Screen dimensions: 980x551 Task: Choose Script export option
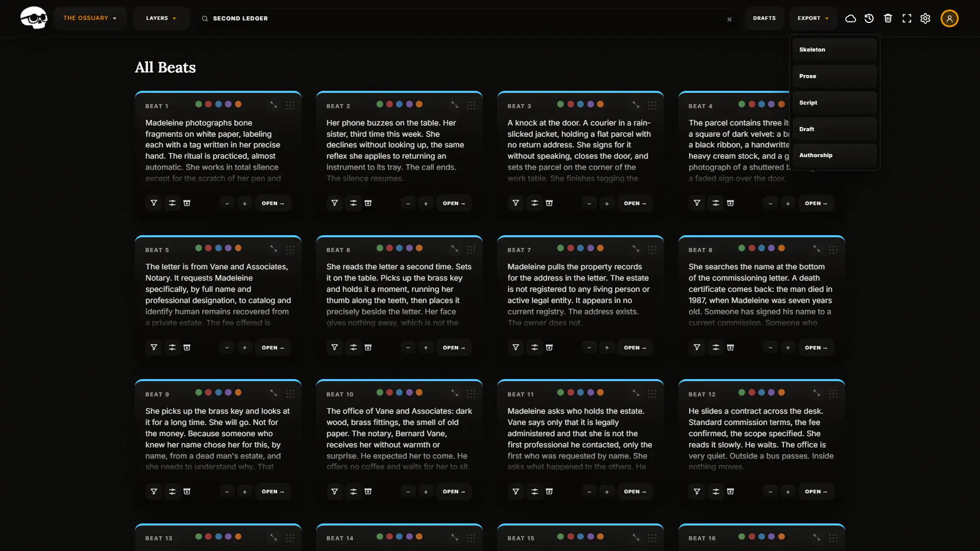coord(835,103)
